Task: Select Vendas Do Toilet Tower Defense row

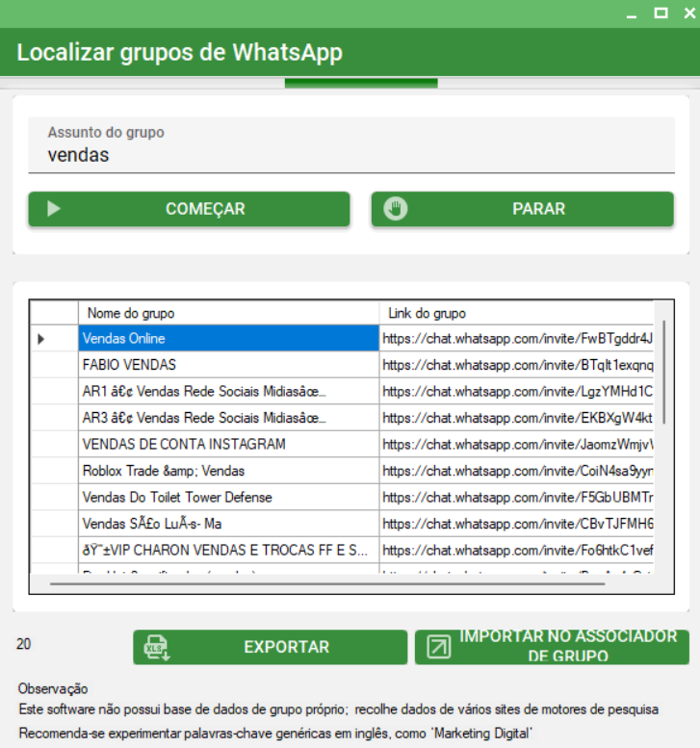Action: click(x=228, y=498)
